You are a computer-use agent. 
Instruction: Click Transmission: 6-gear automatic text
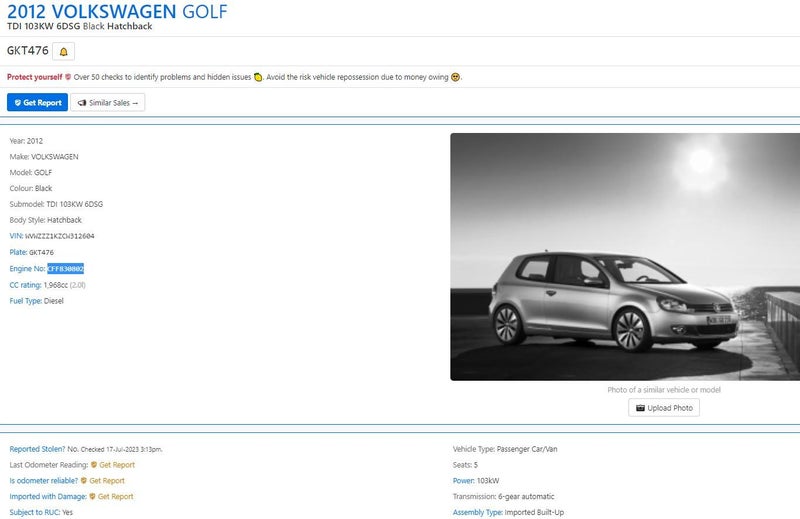(x=504, y=497)
